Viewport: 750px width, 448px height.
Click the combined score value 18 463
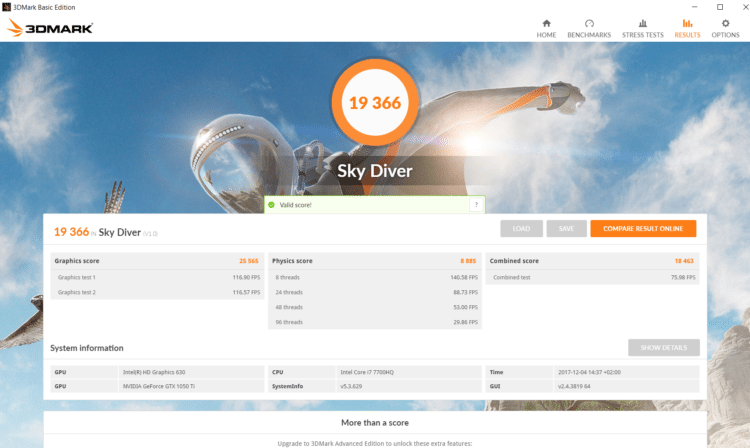click(x=684, y=261)
